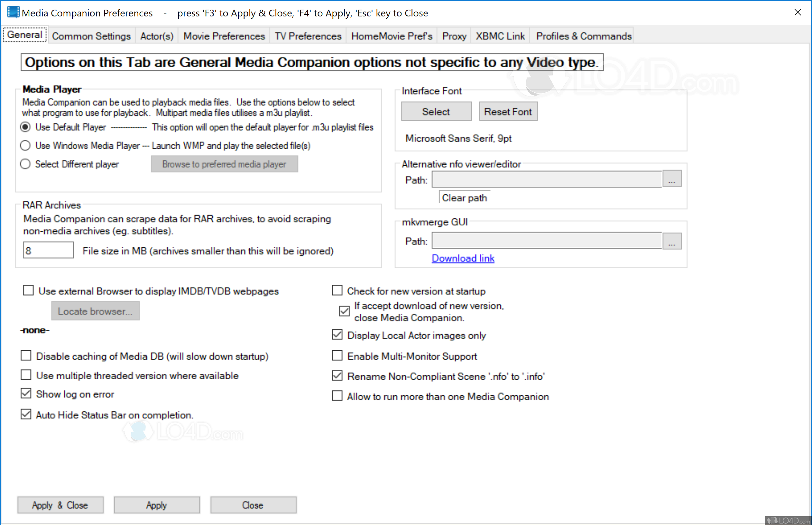
Task: Open the mkvmerge Download link
Action: point(463,258)
